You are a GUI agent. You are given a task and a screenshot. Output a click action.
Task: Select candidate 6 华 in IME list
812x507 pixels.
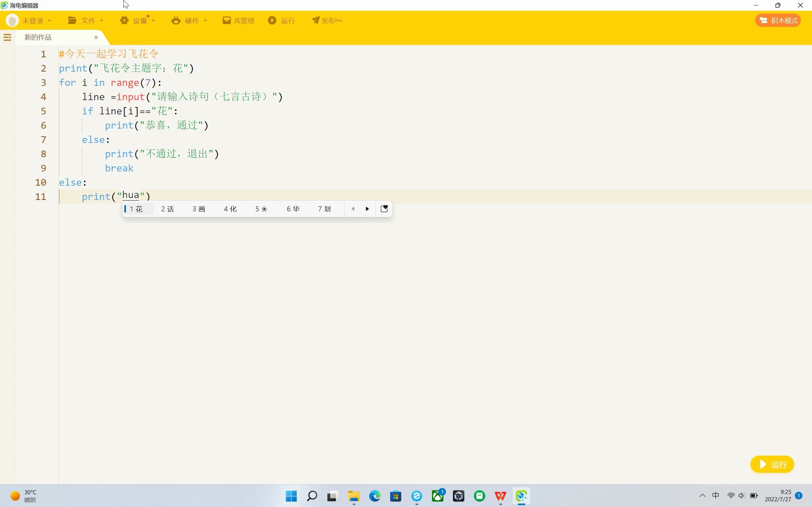pos(293,209)
